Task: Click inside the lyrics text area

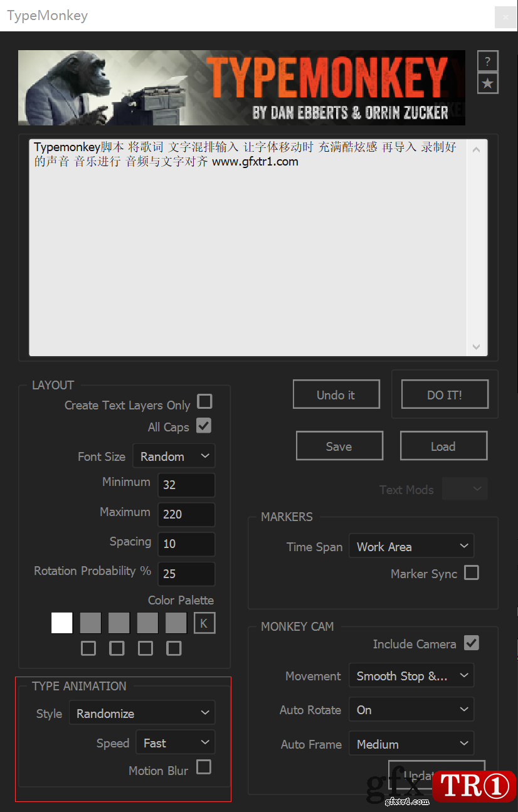Action: point(248,248)
